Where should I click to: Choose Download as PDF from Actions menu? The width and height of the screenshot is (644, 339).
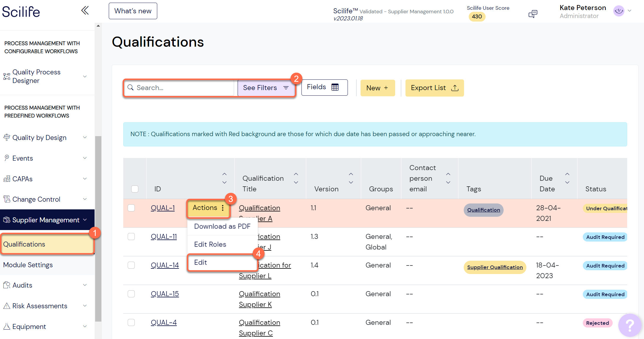[222, 226]
